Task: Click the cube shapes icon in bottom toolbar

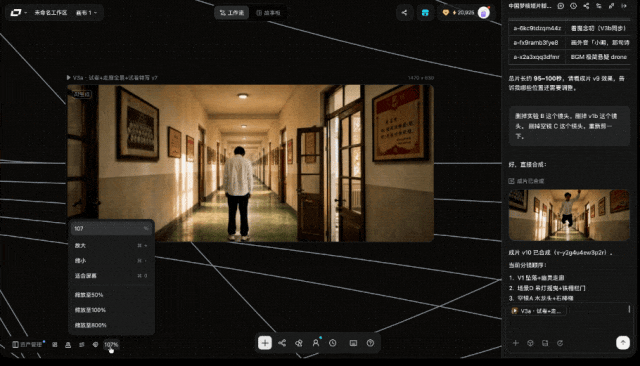Action: point(299,343)
